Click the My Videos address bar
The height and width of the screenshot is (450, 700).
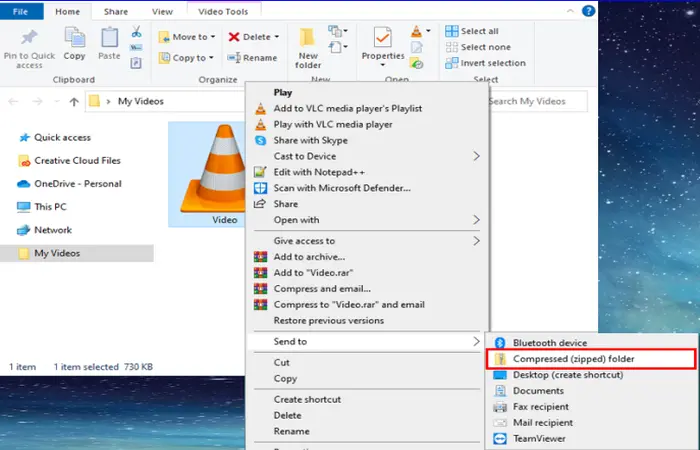[x=166, y=101]
